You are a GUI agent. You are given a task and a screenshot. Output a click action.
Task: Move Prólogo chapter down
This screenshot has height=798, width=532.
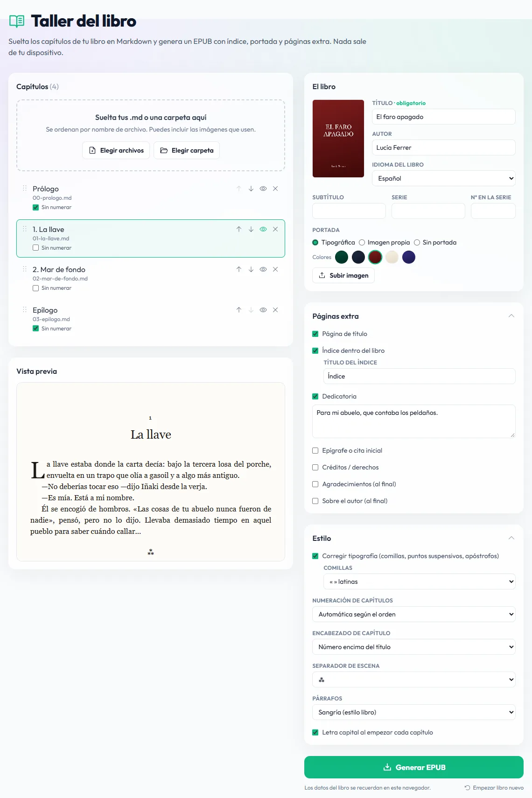click(251, 189)
